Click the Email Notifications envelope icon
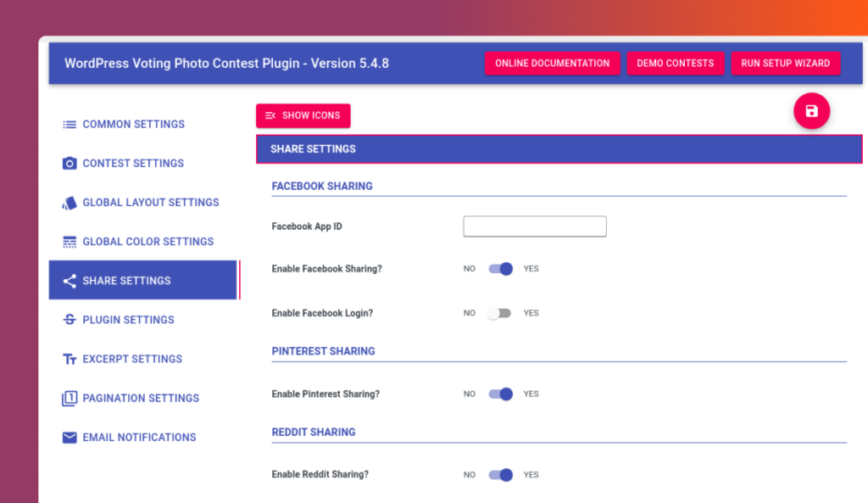 pos(70,438)
